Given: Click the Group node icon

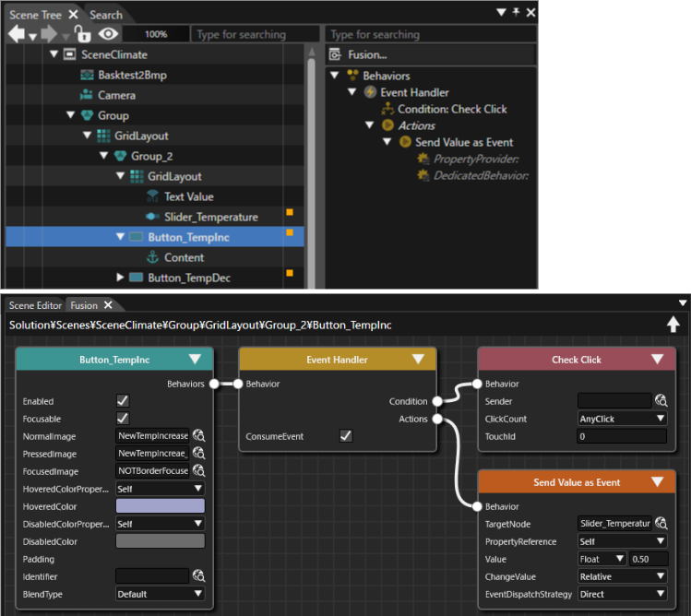Looking at the screenshot, I should pyautogui.click(x=88, y=115).
